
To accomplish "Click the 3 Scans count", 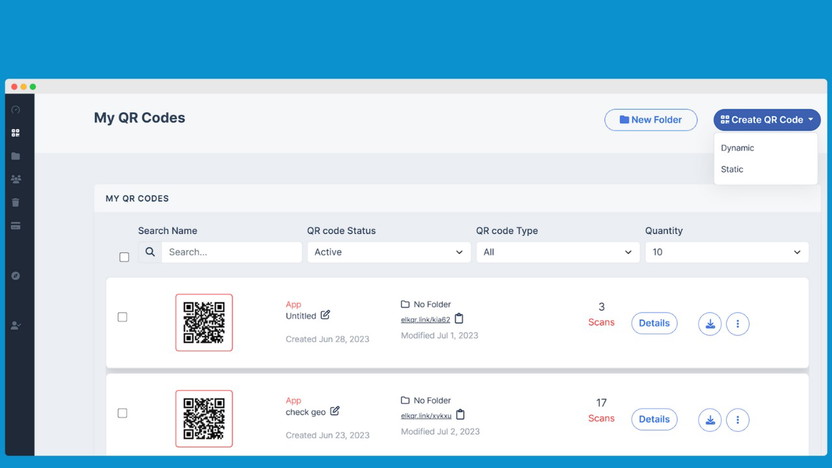I will coord(601,314).
